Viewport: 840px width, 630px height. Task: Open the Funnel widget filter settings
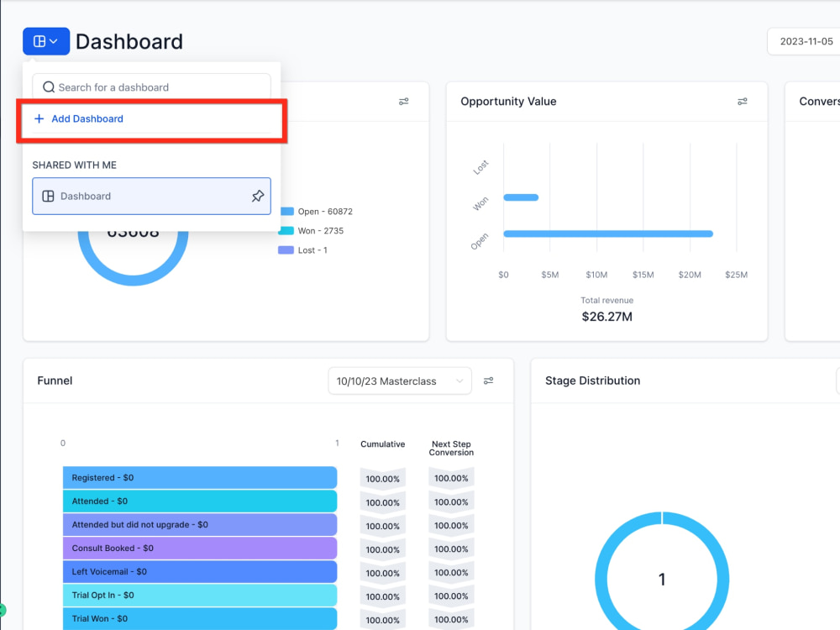pyautogui.click(x=488, y=381)
